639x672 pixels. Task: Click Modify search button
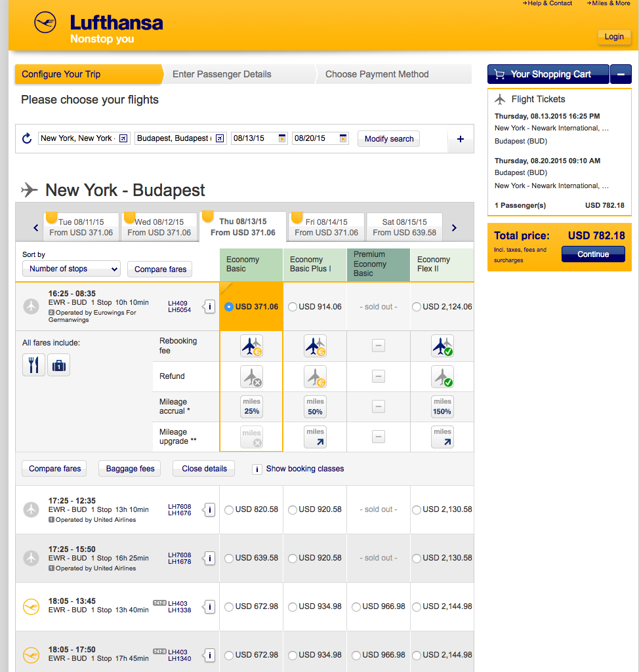389,139
